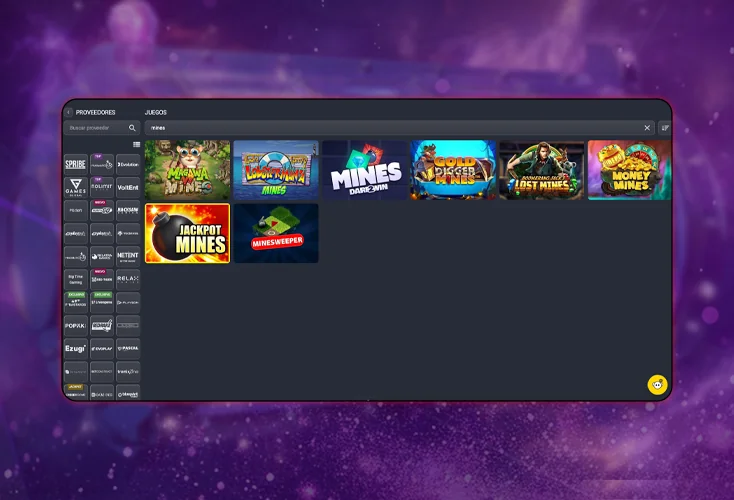This screenshot has height=500, width=734.
Task: Select the Relax Gaming provider
Action: click(128, 279)
